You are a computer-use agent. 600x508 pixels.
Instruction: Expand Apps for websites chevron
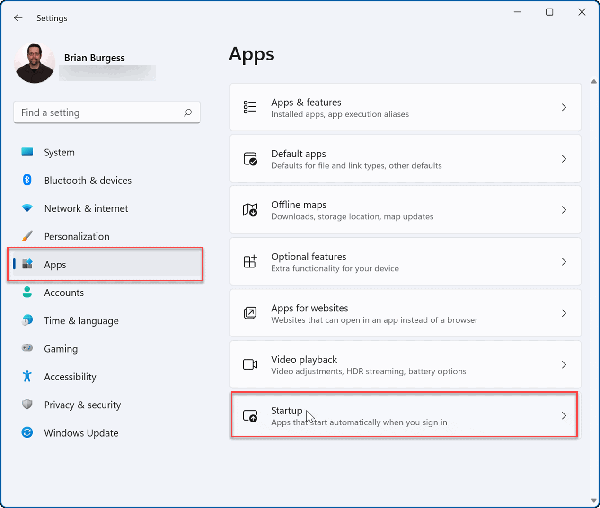[563, 313]
